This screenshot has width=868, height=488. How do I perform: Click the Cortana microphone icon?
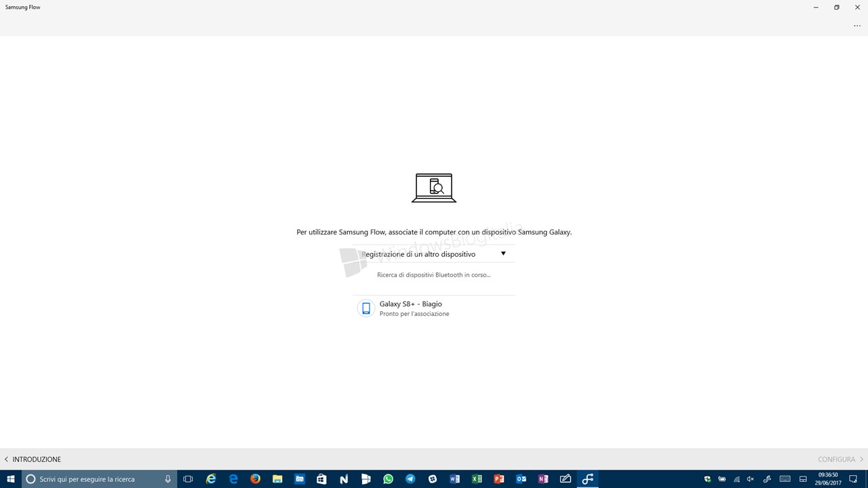(167, 479)
